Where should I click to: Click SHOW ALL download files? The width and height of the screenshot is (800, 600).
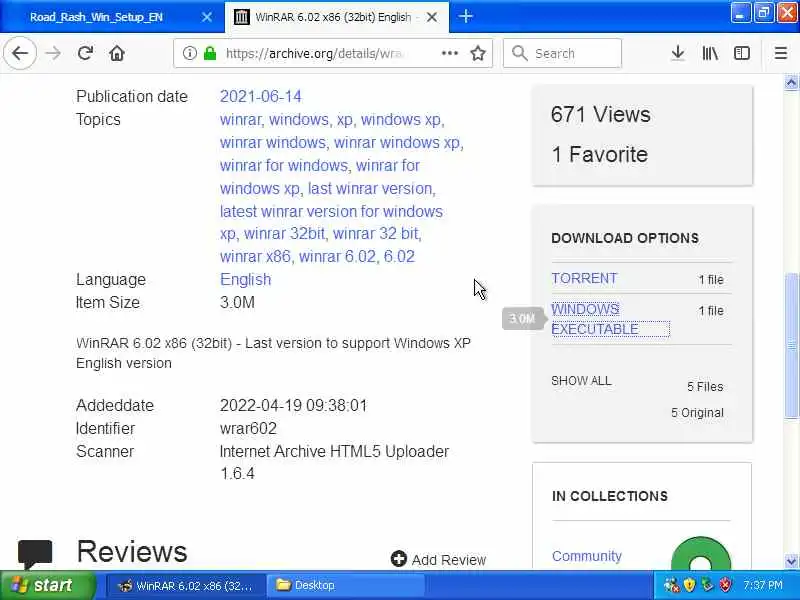pyautogui.click(x=581, y=381)
